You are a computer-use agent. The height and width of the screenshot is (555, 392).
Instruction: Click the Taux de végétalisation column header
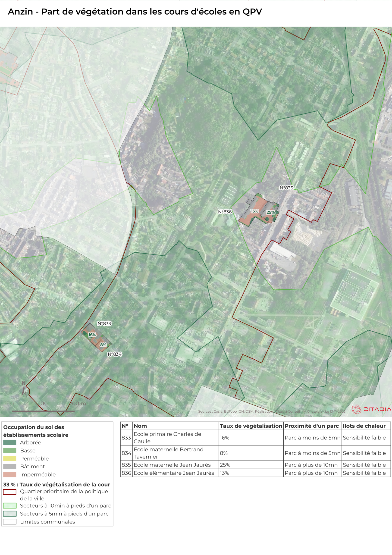[251, 426]
